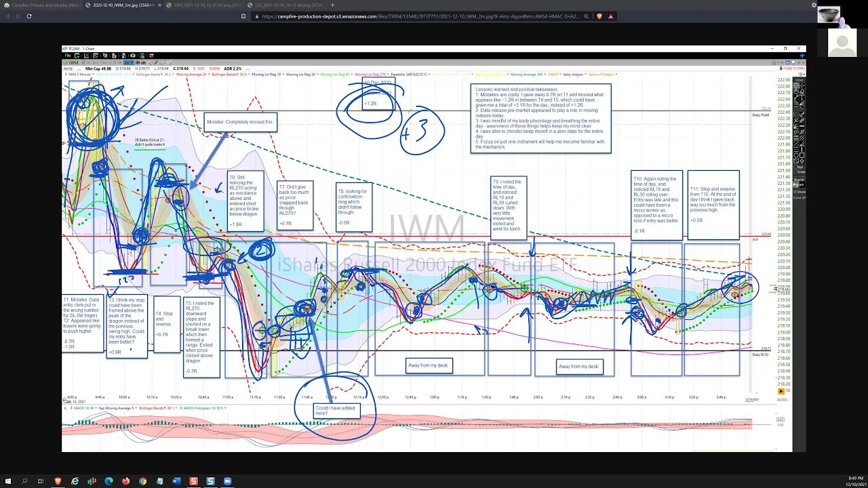Open the Spine of Dragon indicator dropdown
This screenshot has height=488, width=868.
coord(602,74)
